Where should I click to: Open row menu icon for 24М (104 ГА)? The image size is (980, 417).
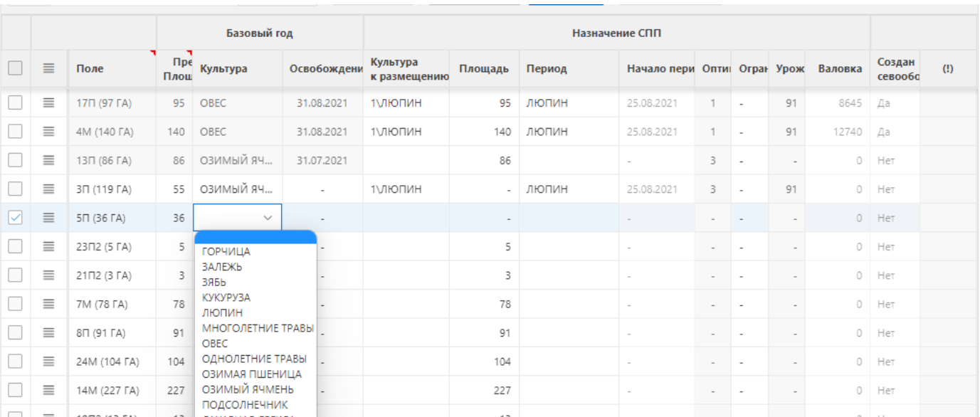pyautogui.click(x=49, y=361)
